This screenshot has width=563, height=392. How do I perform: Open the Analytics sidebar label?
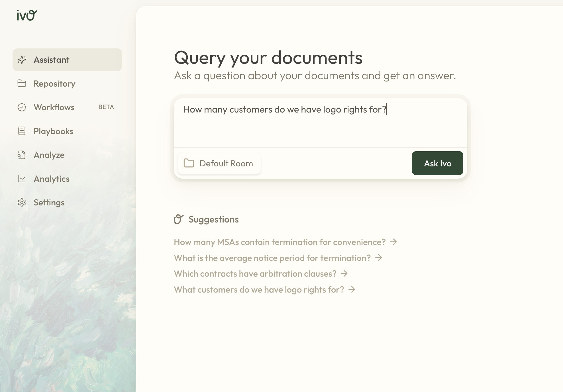pos(52,179)
